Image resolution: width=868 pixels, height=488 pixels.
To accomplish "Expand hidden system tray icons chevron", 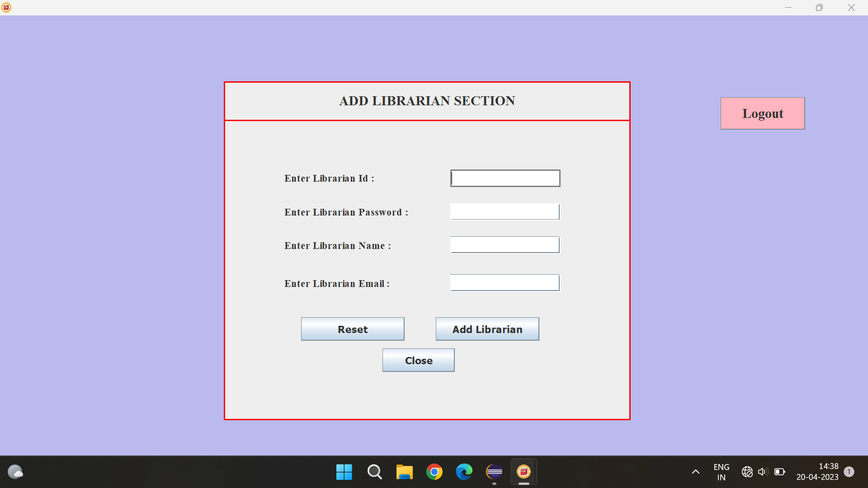I will click(x=696, y=472).
